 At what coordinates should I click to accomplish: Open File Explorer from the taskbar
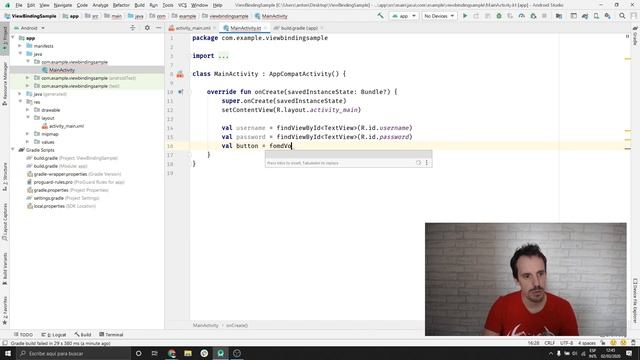(188, 353)
